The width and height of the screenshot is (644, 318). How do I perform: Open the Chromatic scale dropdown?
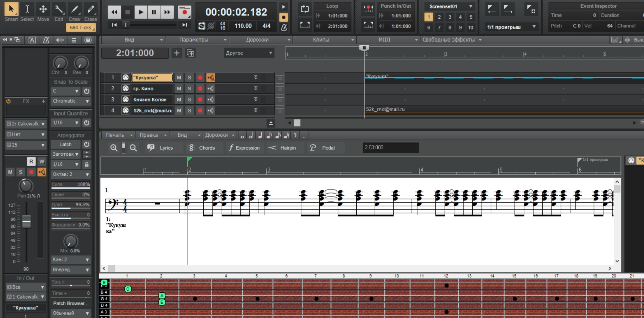pyautogui.click(x=71, y=101)
